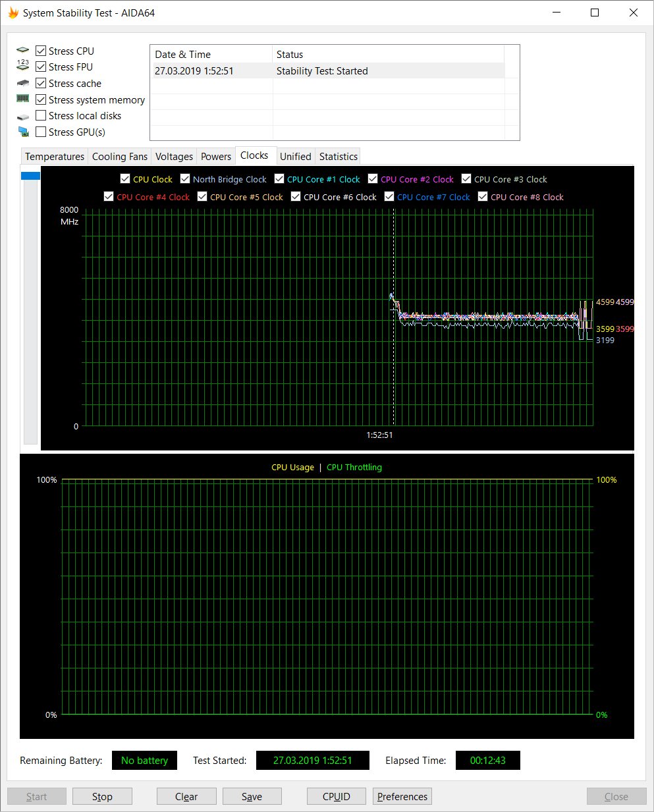Hide North Bridge Clock graph line

[185, 179]
